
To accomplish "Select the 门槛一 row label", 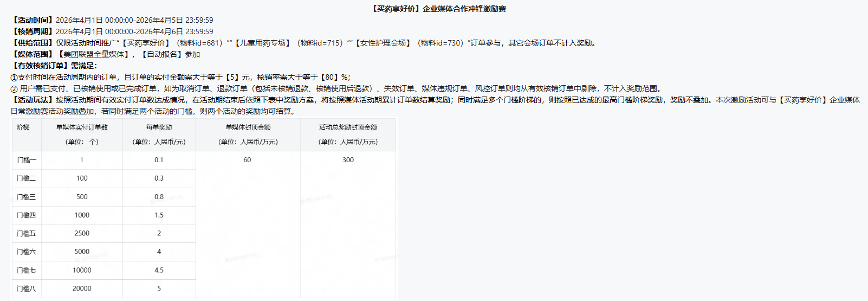I will click(27, 160).
